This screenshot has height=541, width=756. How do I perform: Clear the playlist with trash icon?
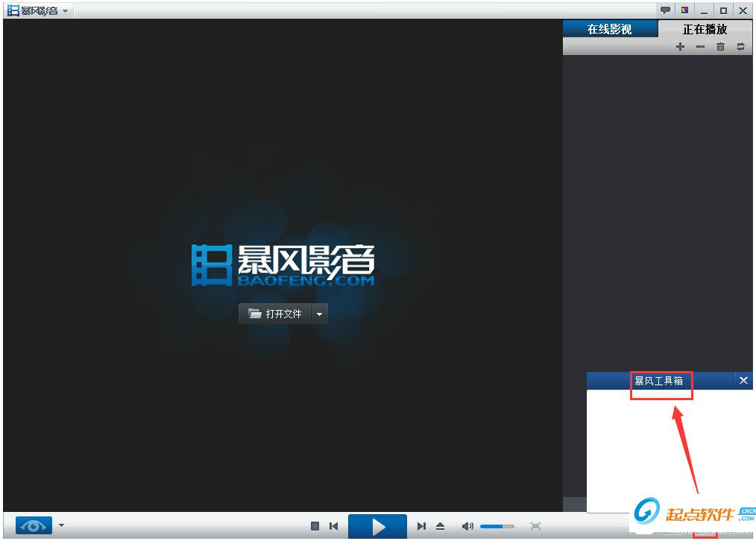coord(720,47)
